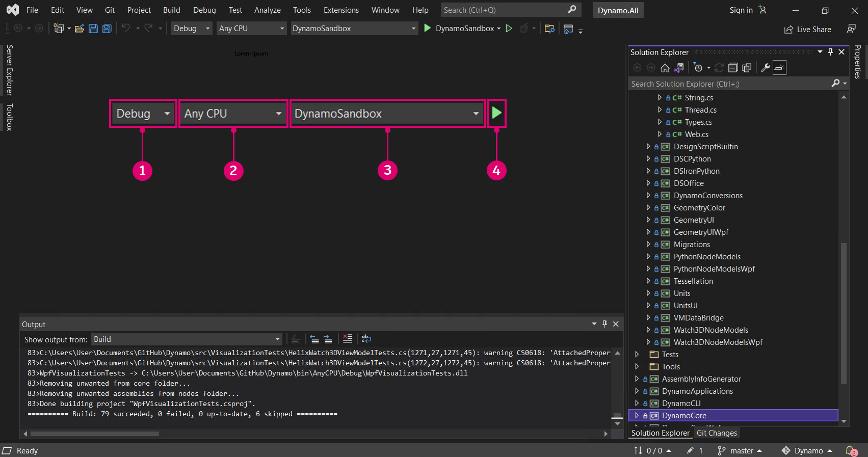The height and width of the screenshot is (457, 868).
Task: Click the search magnifier in Solution Explorer
Action: pos(835,83)
